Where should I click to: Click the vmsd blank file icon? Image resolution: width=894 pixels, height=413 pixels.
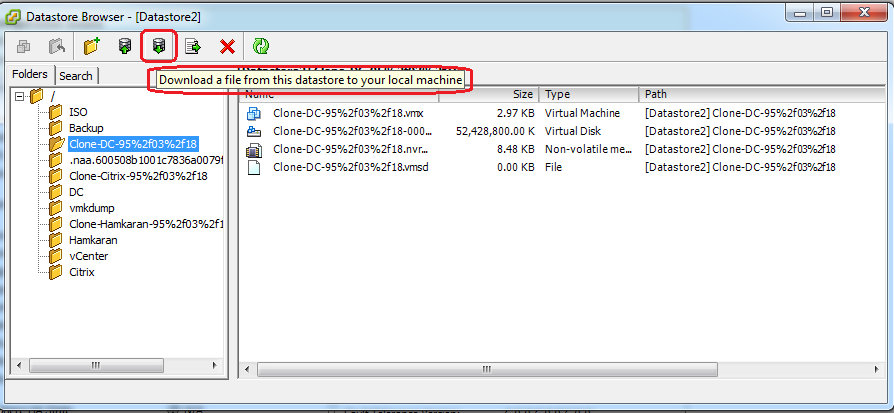coord(253,168)
